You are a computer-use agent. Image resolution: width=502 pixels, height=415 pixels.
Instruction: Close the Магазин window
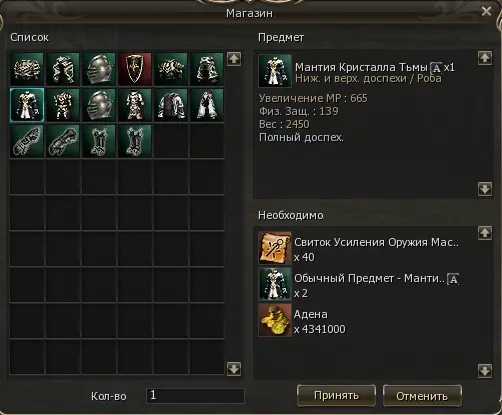(x=486, y=12)
